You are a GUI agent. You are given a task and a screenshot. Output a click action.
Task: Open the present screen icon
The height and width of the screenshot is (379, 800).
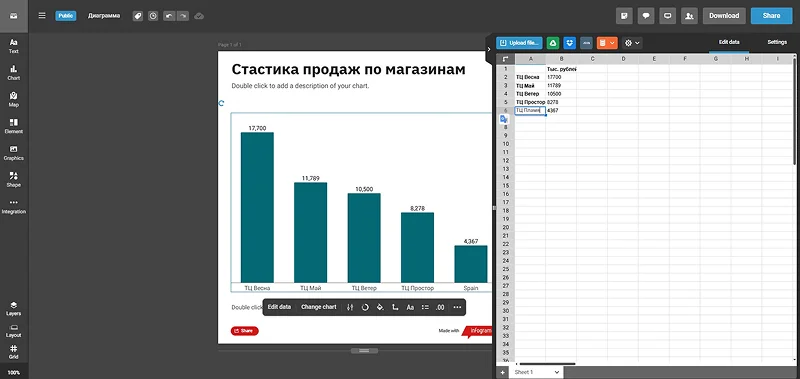coord(667,16)
